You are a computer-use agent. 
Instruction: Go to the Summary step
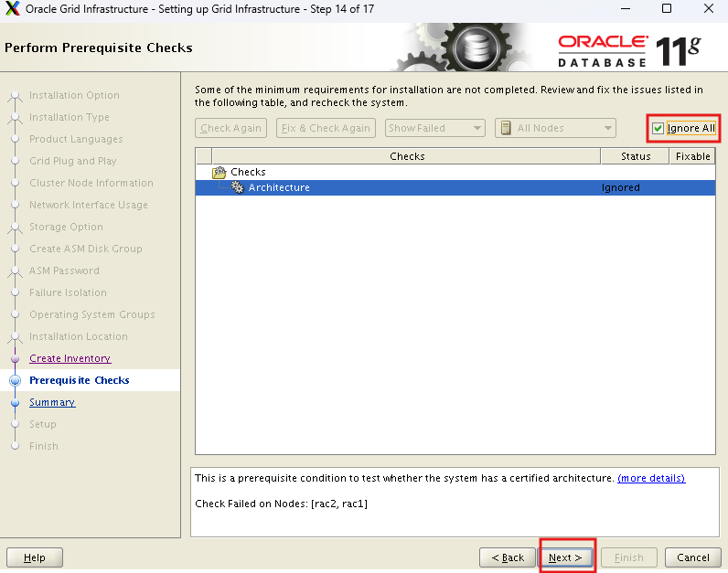point(52,402)
